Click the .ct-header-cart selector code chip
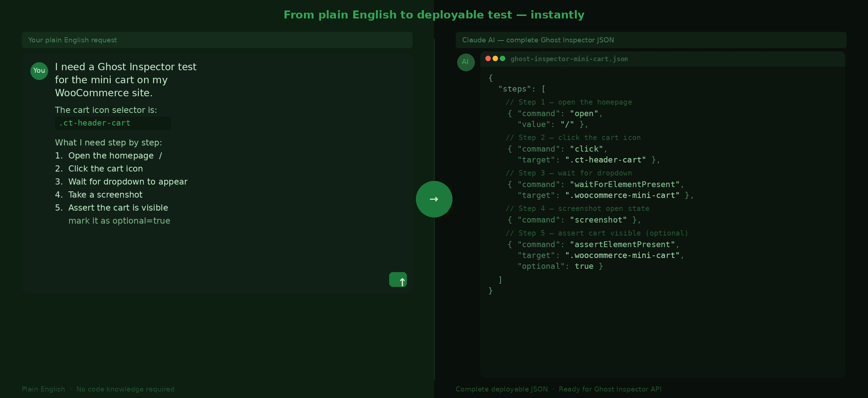This screenshot has height=398, width=868. (95, 123)
